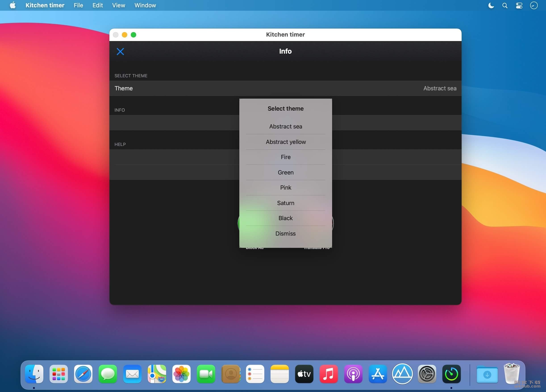Image resolution: width=546 pixels, height=392 pixels.
Task: Open Notes from the Dock
Action: [x=280, y=374]
